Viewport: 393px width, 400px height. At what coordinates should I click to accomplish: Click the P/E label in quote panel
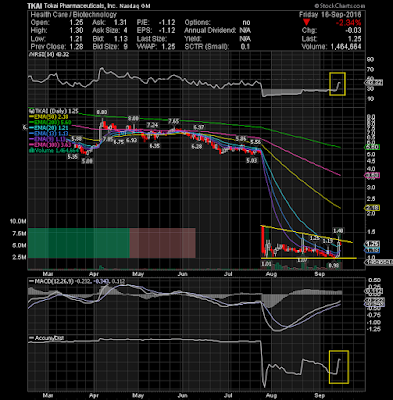point(143,23)
